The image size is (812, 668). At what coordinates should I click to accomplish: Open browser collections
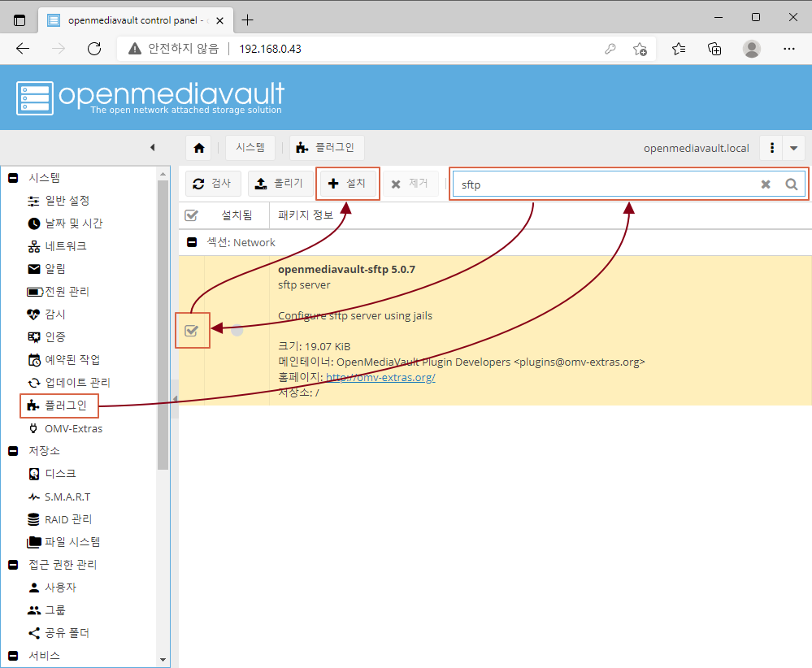pyautogui.click(x=714, y=49)
